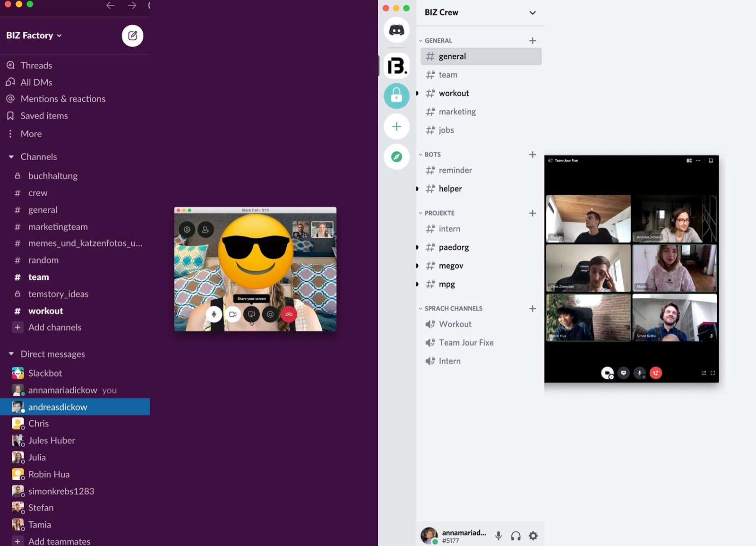Create channel in SPRACH CHANNELS category
756x546 pixels.
tap(533, 309)
